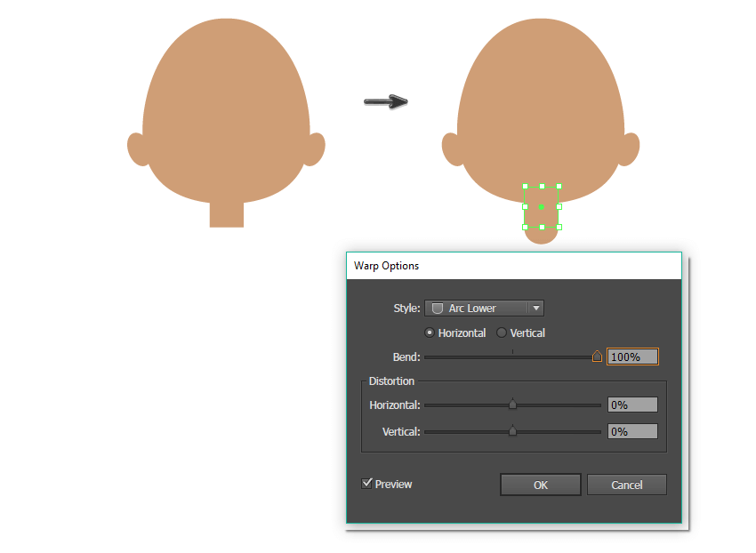756x553 pixels.
Task: Toggle the Preview checkbox
Action: [x=367, y=484]
